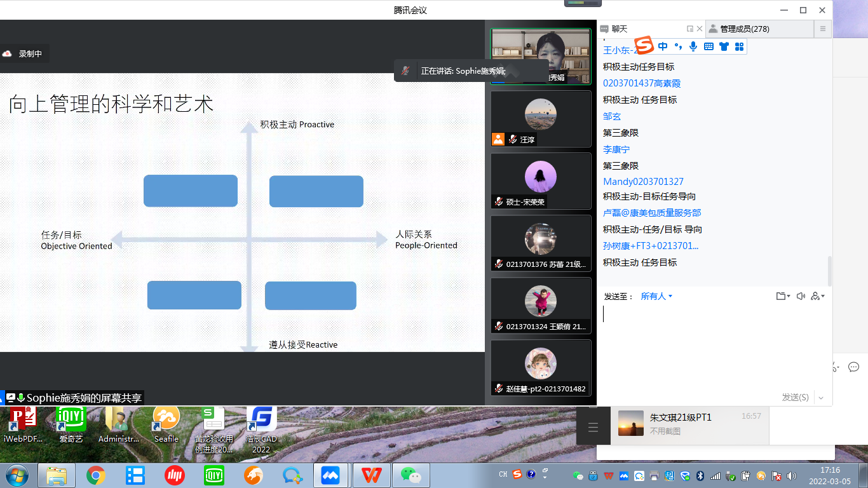Click sender name 卢磊@康美包质量服务部
Screen dimensions: 868x488
coord(652,213)
